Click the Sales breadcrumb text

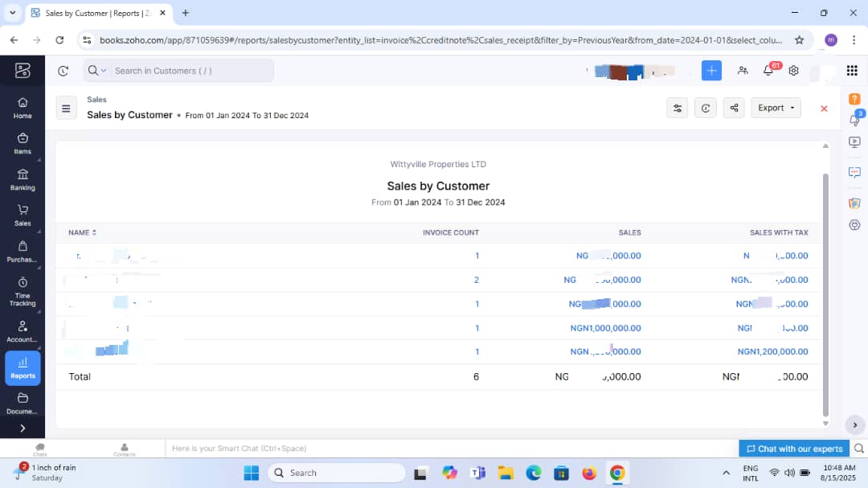click(96, 100)
